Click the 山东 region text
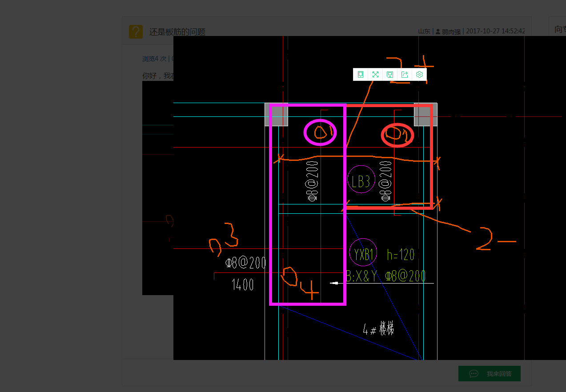The image size is (566, 392). 424,32
